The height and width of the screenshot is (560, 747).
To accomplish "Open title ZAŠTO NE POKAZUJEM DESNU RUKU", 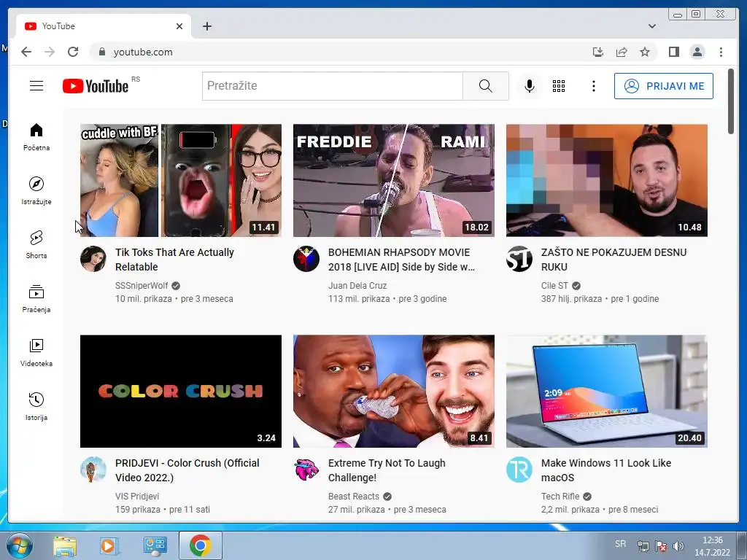I will tap(614, 260).
